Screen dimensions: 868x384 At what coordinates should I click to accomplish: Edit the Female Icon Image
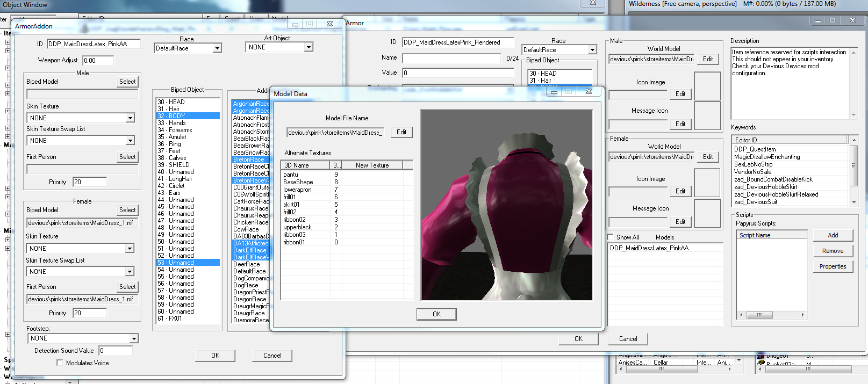tap(680, 191)
